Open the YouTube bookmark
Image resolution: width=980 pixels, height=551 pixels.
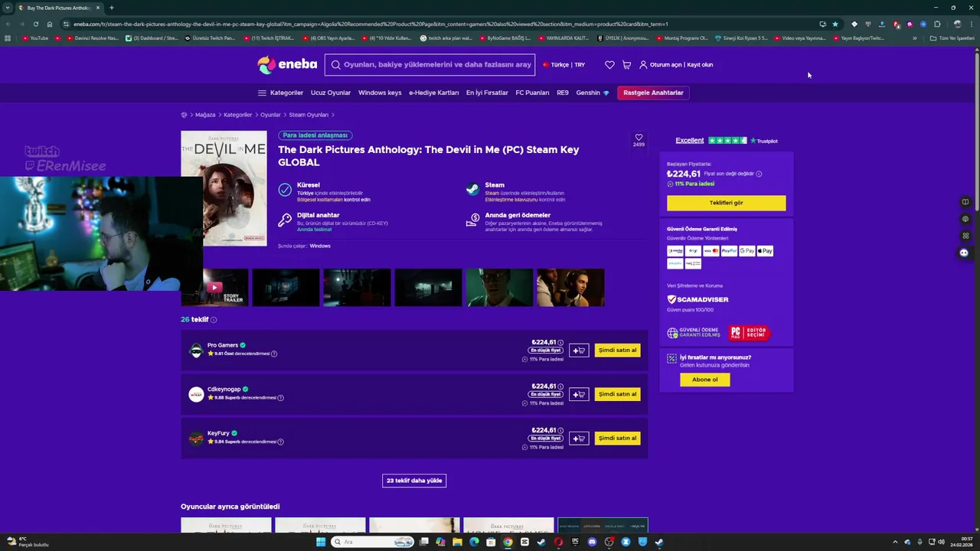tap(35, 38)
